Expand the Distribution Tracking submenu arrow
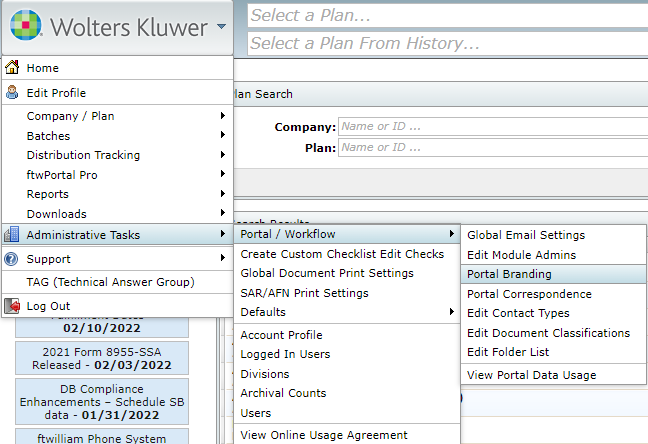This screenshot has height=444, width=648. point(223,155)
